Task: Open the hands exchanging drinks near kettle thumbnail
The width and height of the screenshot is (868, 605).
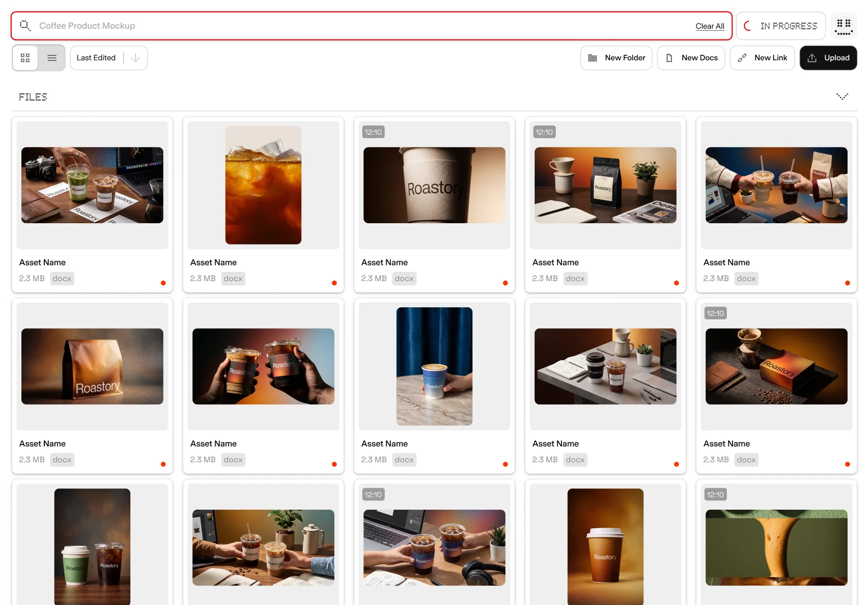Action: pos(263,548)
